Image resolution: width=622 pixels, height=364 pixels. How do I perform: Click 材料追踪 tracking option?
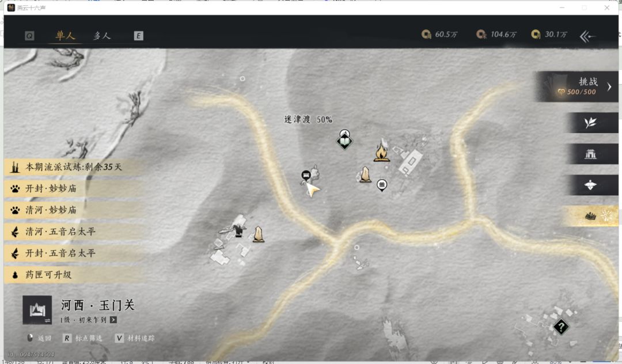(x=135, y=338)
